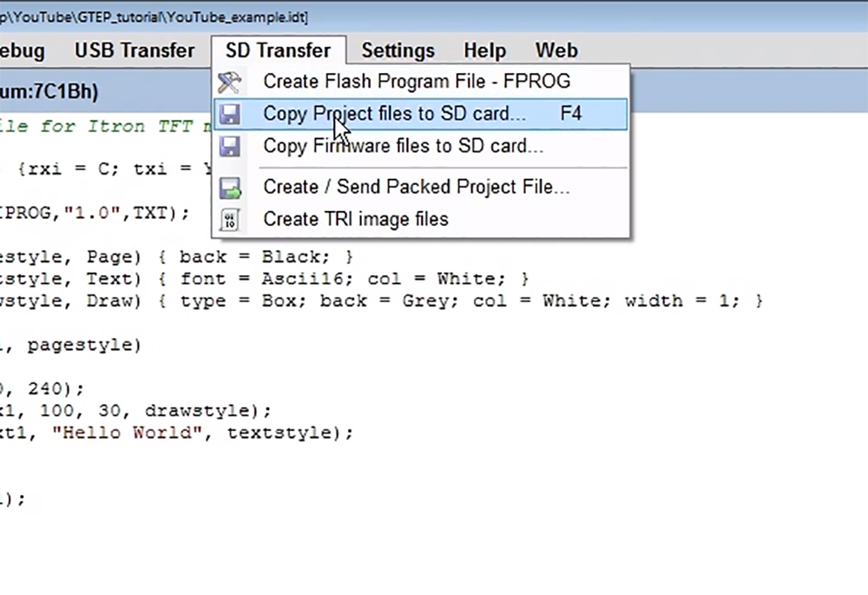Viewport: 868px width, 595px height.
Task: Click the binary document icon for TRI images
Action: coord(230,219)
